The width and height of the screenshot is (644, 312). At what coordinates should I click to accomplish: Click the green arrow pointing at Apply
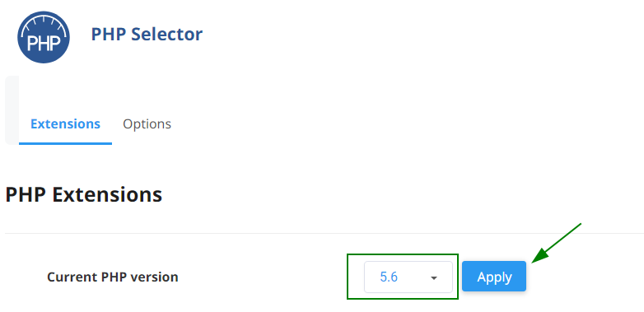coord(557,243)
